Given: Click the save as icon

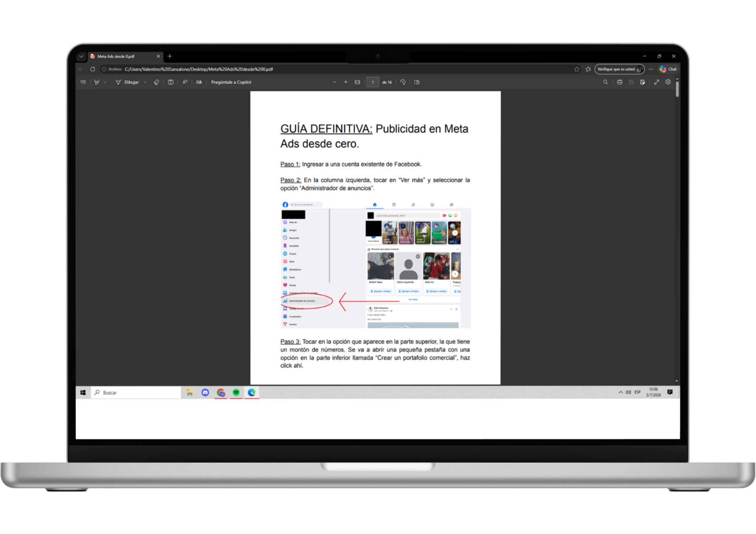Looking at the screenshot, I should [x=643, y=82].
